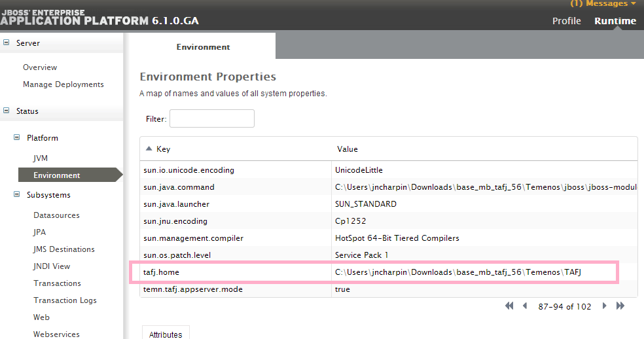Switch to the Profile tab
644x339 pixels.
tap(566, 21)
